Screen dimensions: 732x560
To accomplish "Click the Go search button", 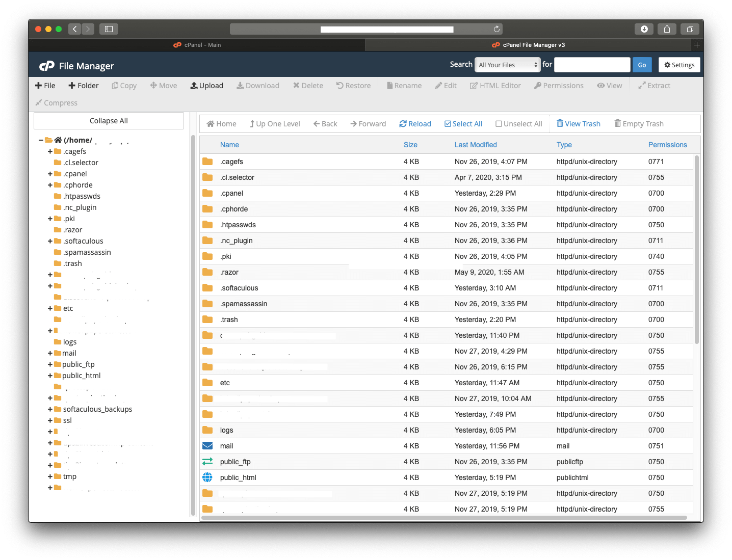I will point(642,65).
